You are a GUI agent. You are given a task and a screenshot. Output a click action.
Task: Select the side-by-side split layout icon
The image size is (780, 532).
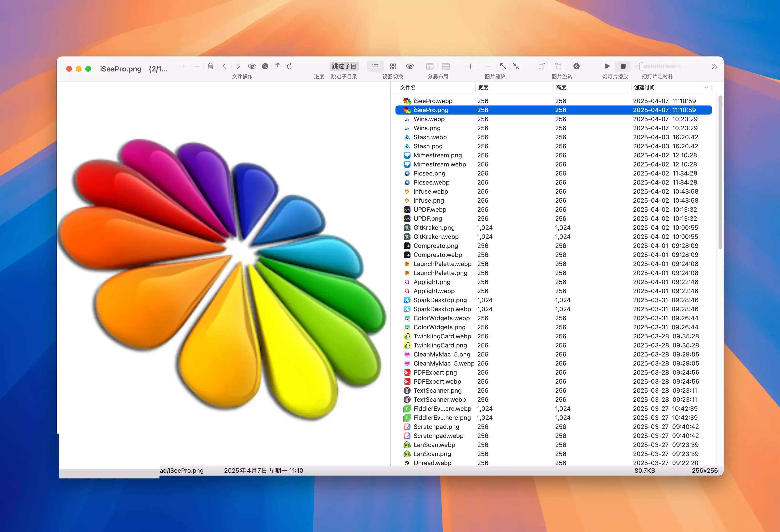(430, 66)
